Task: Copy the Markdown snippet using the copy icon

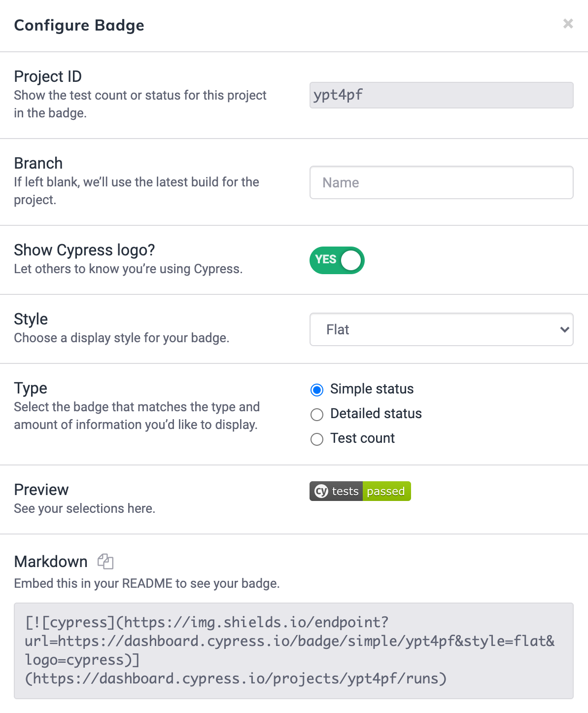Action: pyautogui.click(x=105, y=562)
